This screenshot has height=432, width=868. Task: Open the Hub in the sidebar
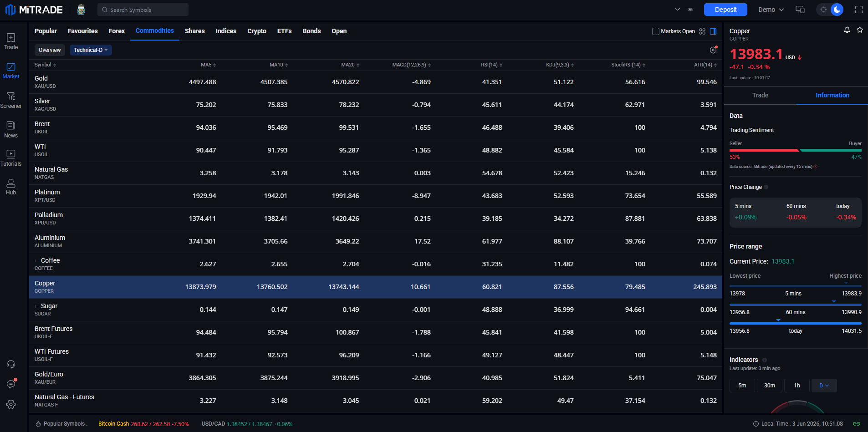11,187
